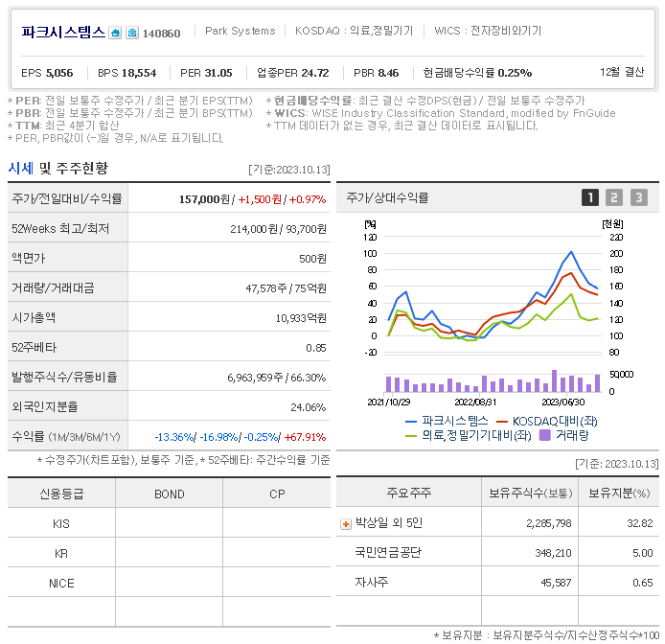This screenshot has height=644, width=665.
Task: Click the PBR value 8.46
Action: pos(388,73)
